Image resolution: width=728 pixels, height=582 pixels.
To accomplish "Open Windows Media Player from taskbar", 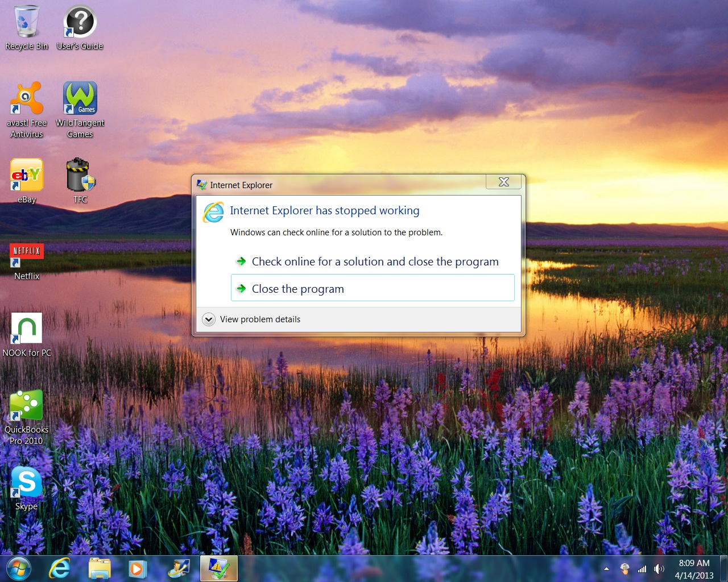I will 137,568.
